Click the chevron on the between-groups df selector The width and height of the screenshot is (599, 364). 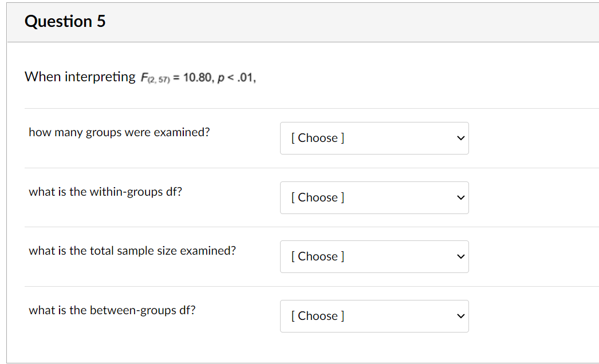click(460, 316)
